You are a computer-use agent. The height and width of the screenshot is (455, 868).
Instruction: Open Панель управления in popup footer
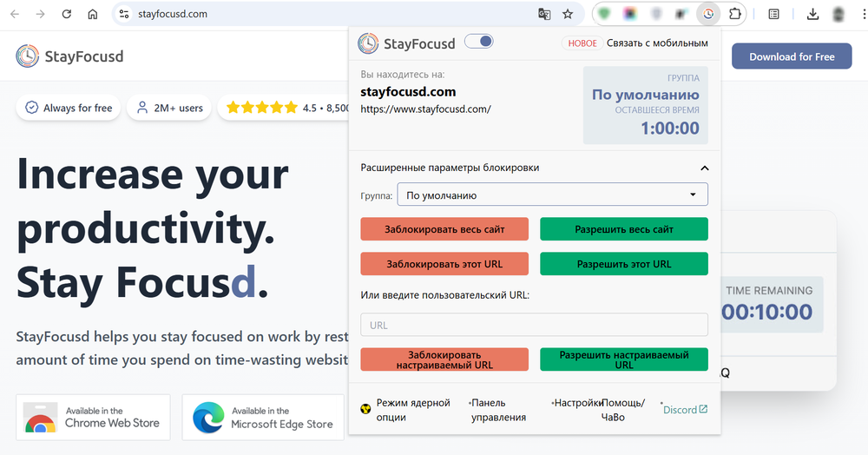pyautogui.click(x=498, y=410)
